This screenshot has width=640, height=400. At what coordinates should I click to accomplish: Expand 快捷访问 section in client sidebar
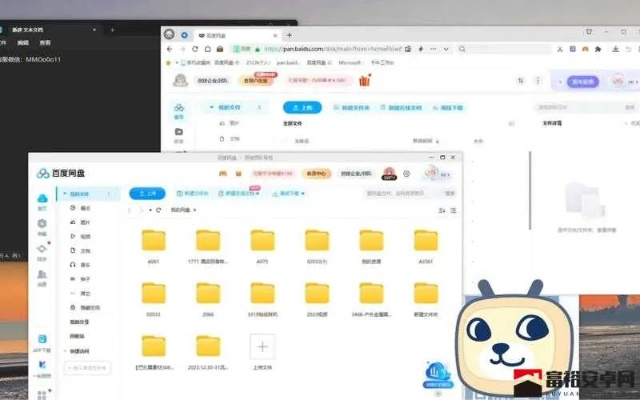[65, 351]
